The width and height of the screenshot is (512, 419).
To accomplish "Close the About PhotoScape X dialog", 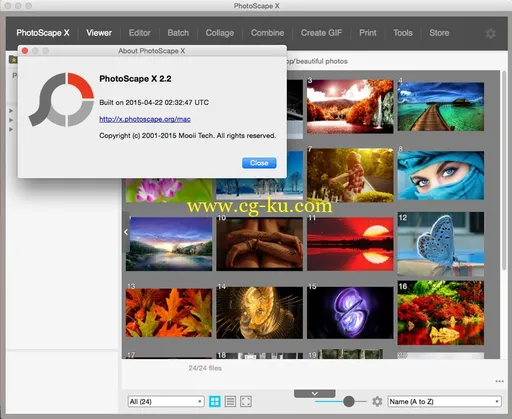I will 259,163.
